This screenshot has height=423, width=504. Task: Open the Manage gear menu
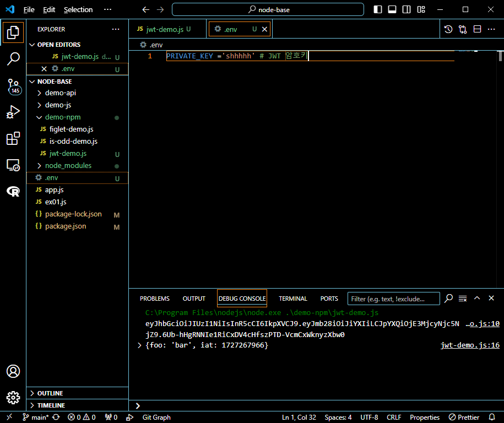[13, 398]
